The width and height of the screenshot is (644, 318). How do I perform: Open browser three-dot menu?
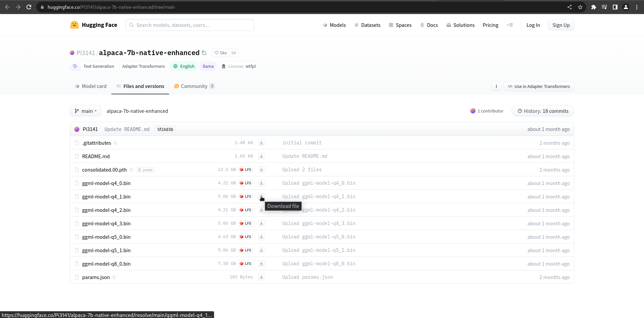point(637,7)
